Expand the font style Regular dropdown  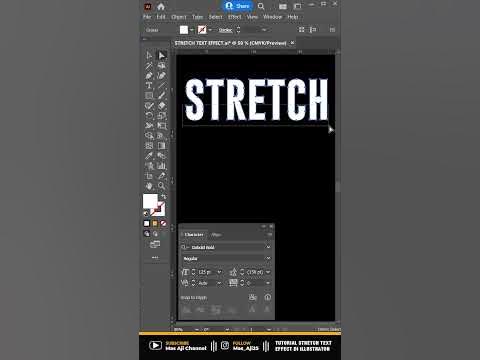tap(268, 258)
